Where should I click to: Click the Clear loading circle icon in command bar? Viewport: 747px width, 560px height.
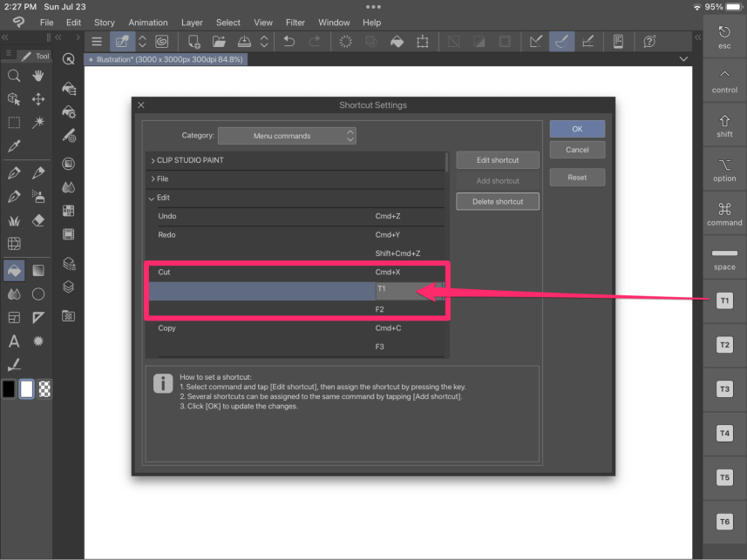(345, 42)
